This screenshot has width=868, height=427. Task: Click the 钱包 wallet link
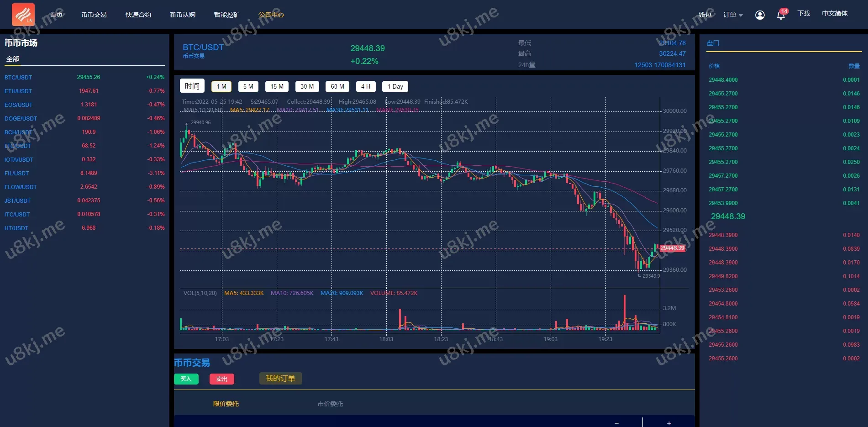point(705,15)
